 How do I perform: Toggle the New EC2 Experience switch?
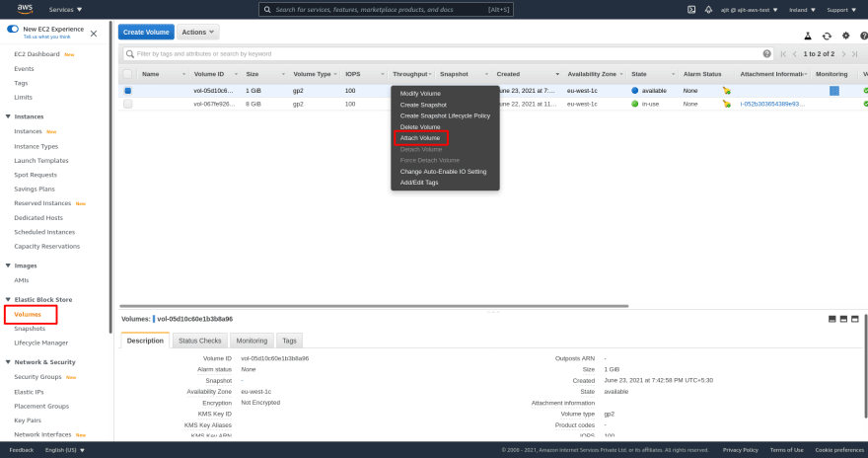(13, 29)
